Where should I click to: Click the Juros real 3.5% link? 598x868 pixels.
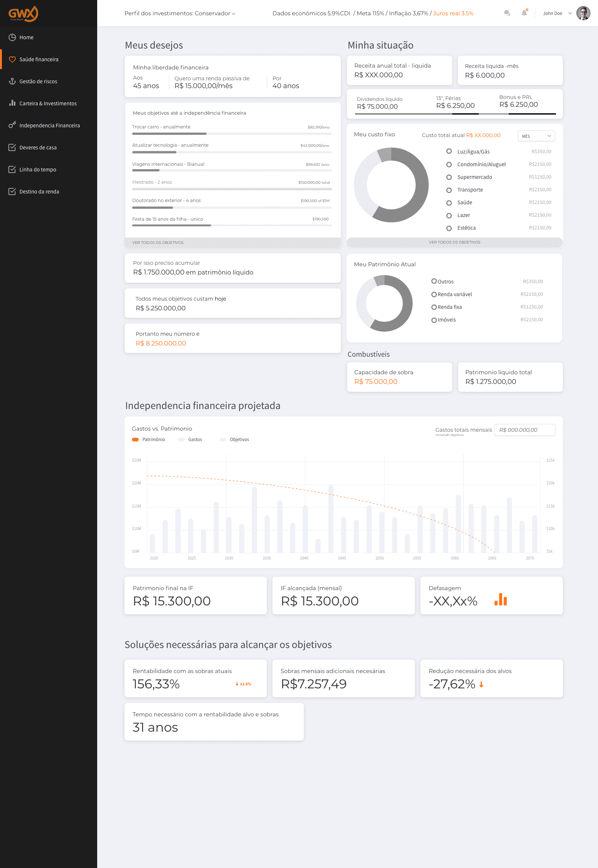point(453,13)
